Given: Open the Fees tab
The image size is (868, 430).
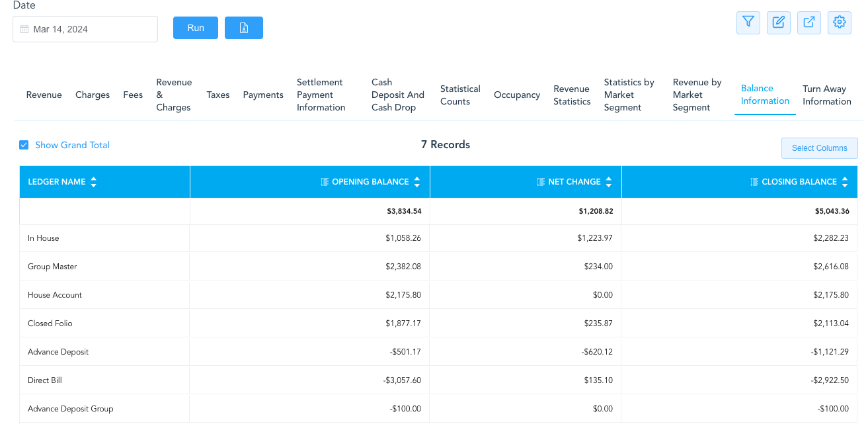Looking at the screenshot, I should [x=133, y=95].
